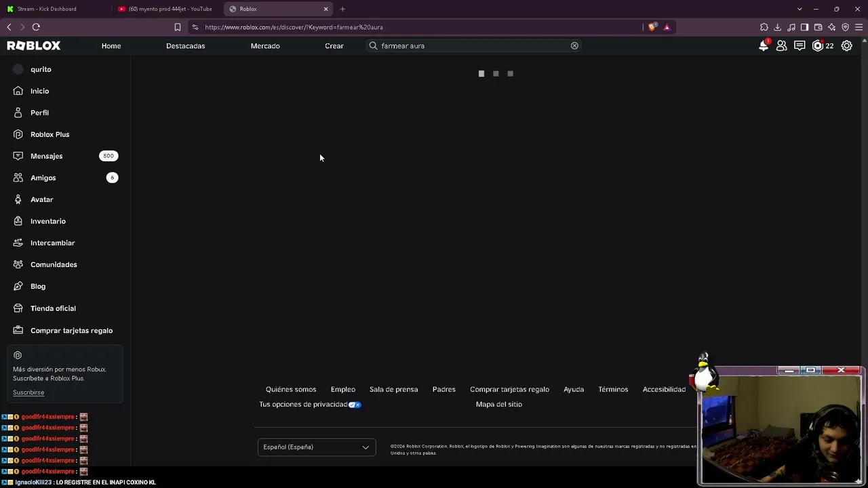The image size is (868, 488).
Task: Open Empleo footer link
Action: [x=343, y=390]
